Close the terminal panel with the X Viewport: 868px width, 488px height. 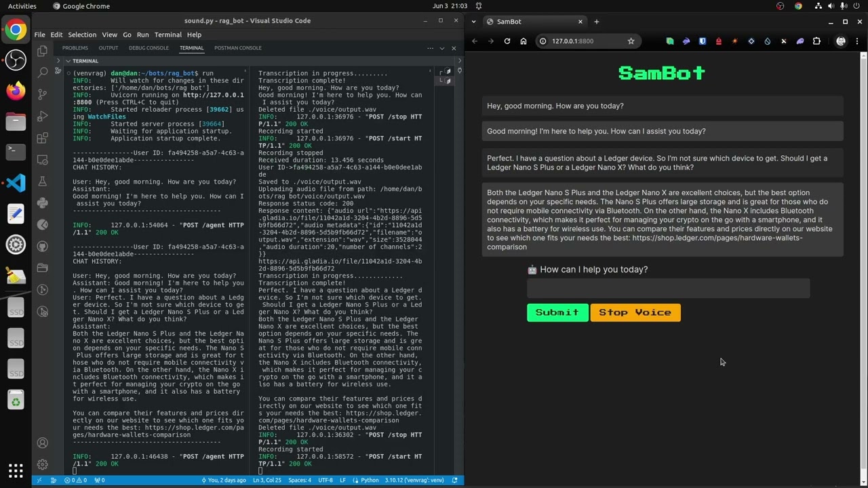[453, 48]
